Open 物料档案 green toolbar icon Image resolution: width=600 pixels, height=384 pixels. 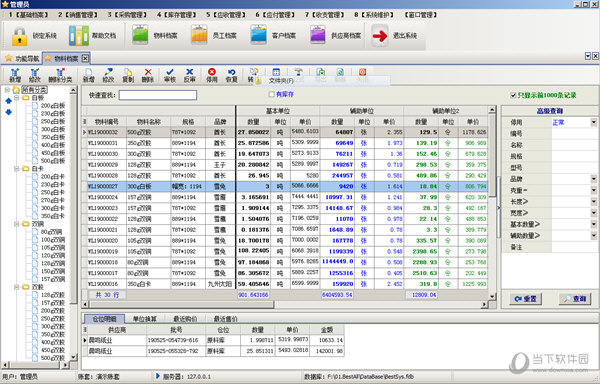[x=140, y=35]
